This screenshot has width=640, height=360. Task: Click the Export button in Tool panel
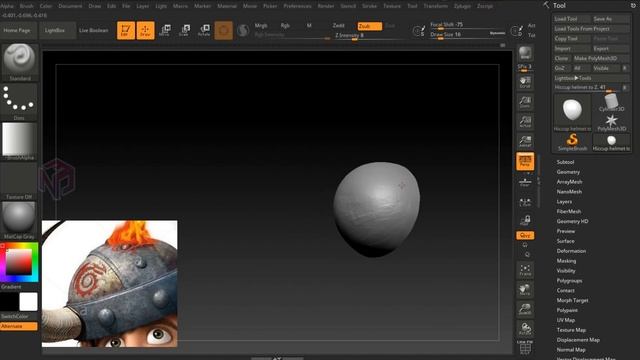[x=611, y=49]
